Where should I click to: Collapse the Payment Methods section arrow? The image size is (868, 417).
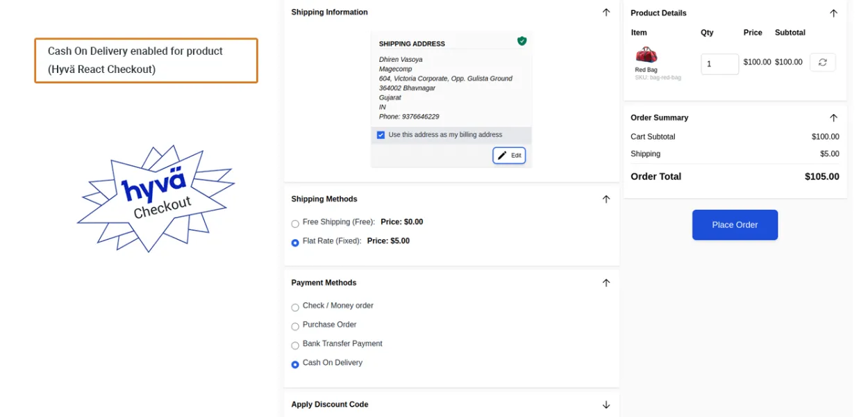(606, 283)
